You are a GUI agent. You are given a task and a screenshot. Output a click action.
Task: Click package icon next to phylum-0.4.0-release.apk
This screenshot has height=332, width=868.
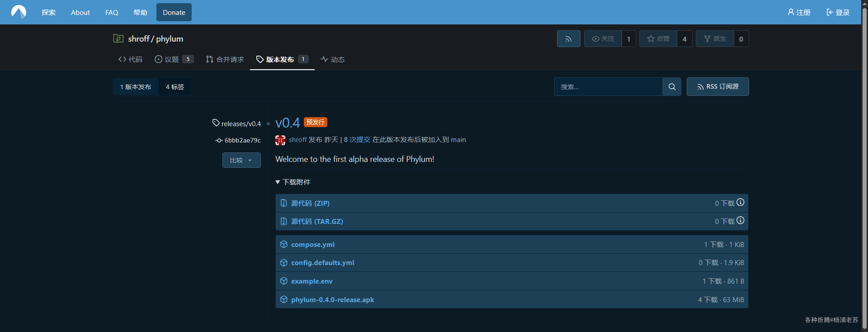click(x=284, y=299)
